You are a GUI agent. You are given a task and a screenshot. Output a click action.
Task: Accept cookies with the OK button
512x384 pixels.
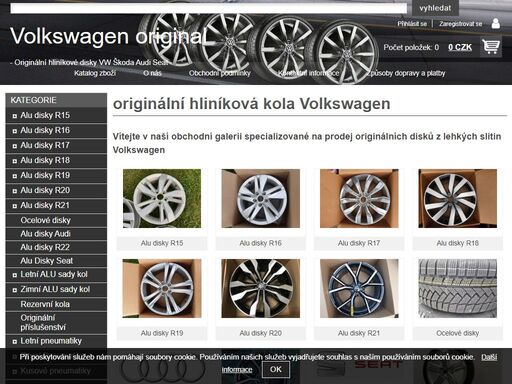pos(276,369)
